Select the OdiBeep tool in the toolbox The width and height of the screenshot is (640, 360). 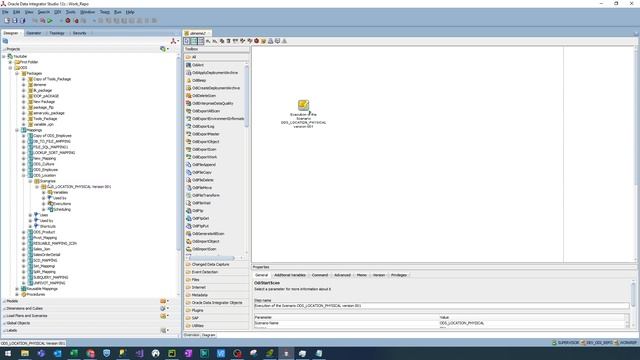point(199,80)
